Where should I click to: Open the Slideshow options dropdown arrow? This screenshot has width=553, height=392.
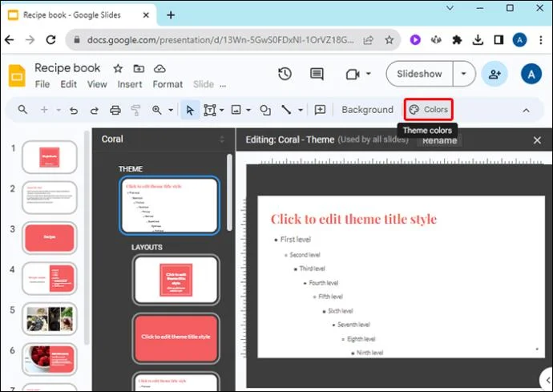464,74
